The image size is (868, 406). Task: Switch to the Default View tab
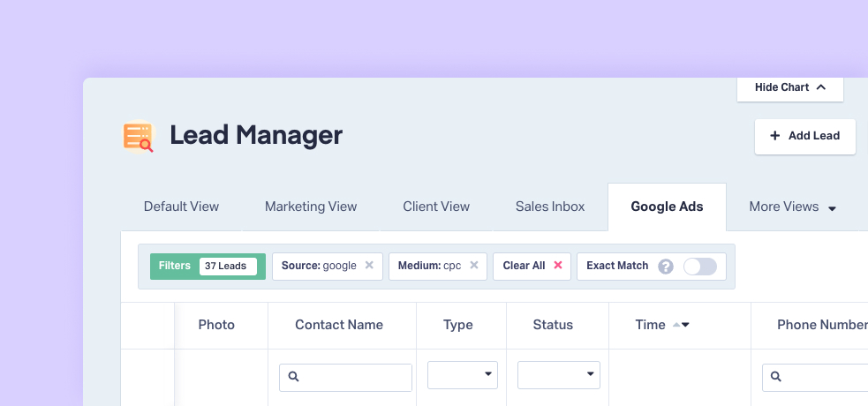[x=181, y=207]
